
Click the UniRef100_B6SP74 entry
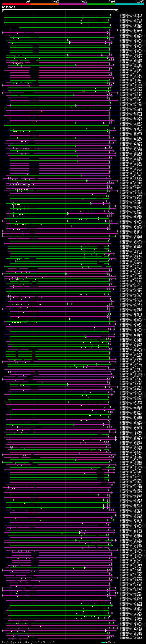131,263
